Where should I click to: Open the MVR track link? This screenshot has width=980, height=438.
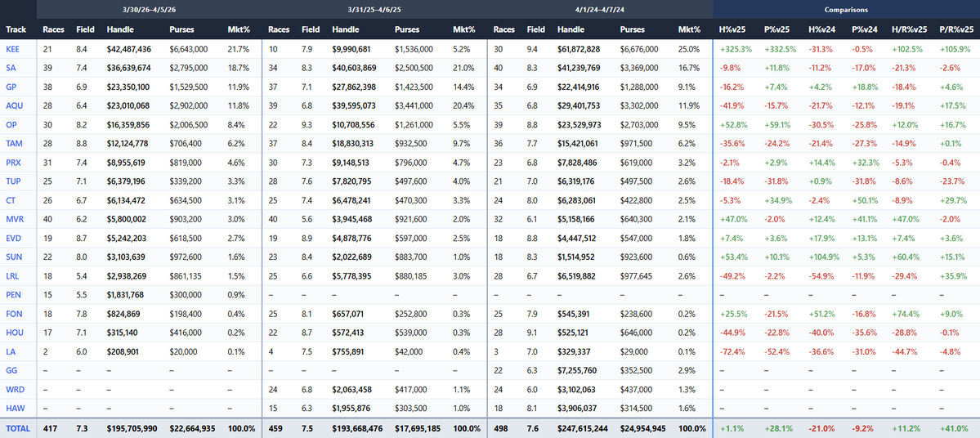(x=13, y=219)
